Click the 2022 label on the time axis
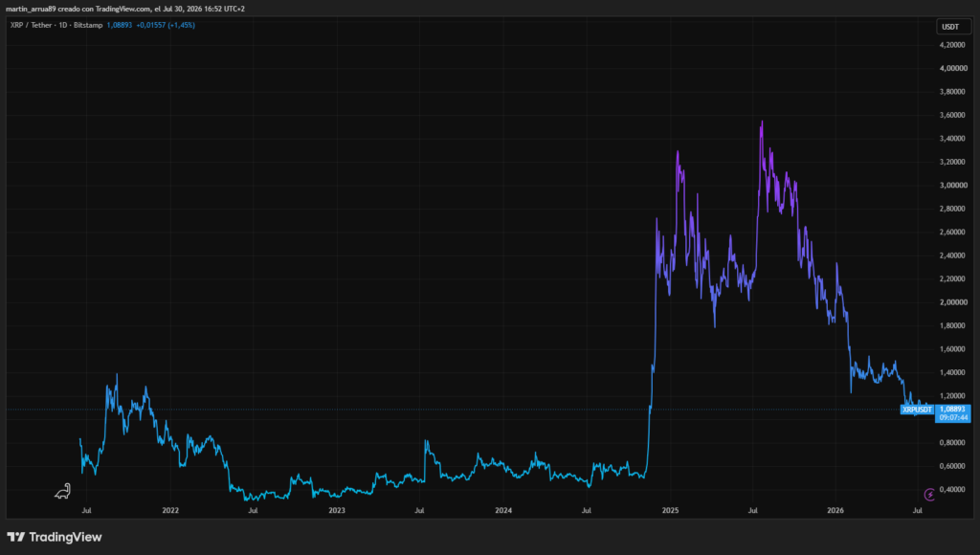 pyautogui.click(x=170, y=510)
